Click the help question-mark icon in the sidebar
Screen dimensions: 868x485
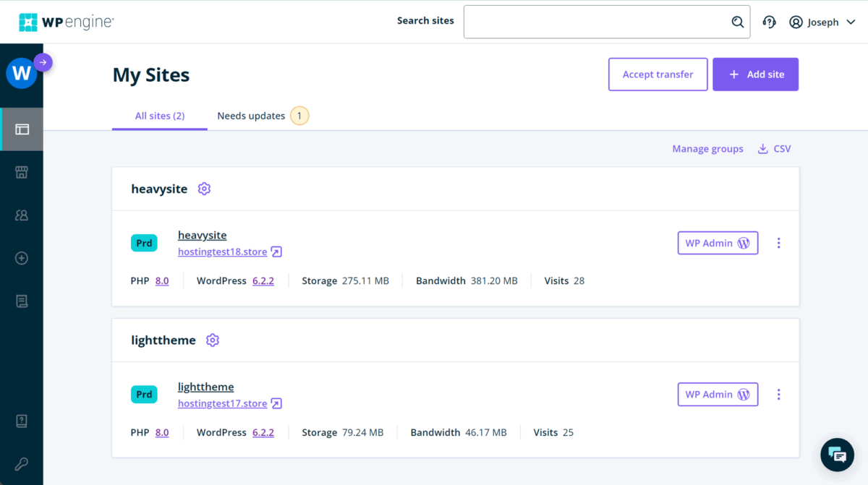tap(21, 421)
